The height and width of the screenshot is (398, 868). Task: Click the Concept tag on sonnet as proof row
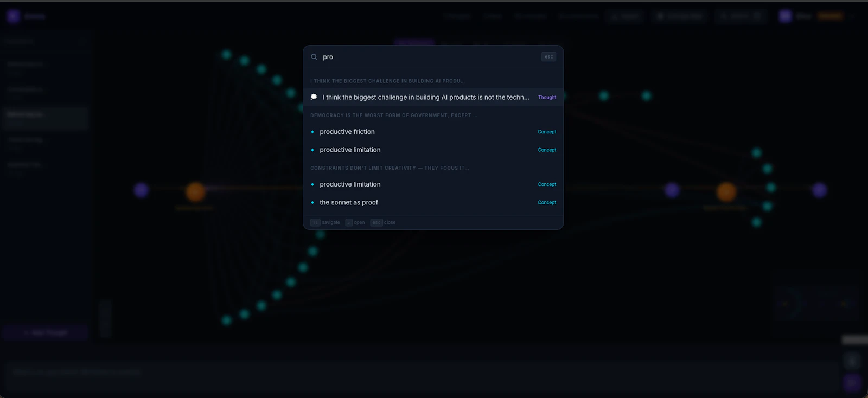point(547,203)
